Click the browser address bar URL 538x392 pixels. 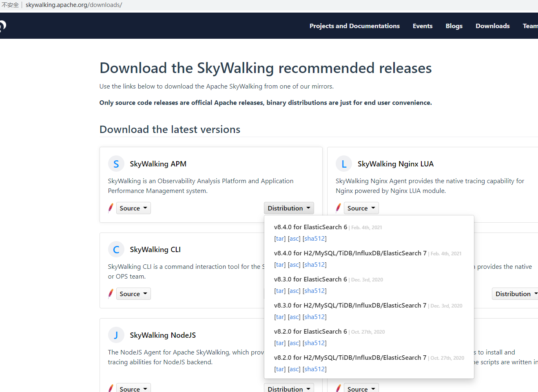pos(74,5)
